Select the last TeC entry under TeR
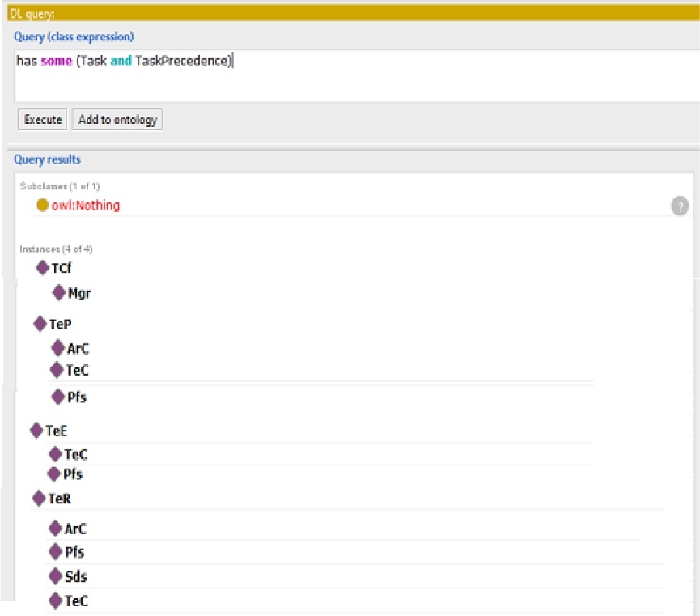This screenshot has width=700, height=616. click(x=76, y=601)
